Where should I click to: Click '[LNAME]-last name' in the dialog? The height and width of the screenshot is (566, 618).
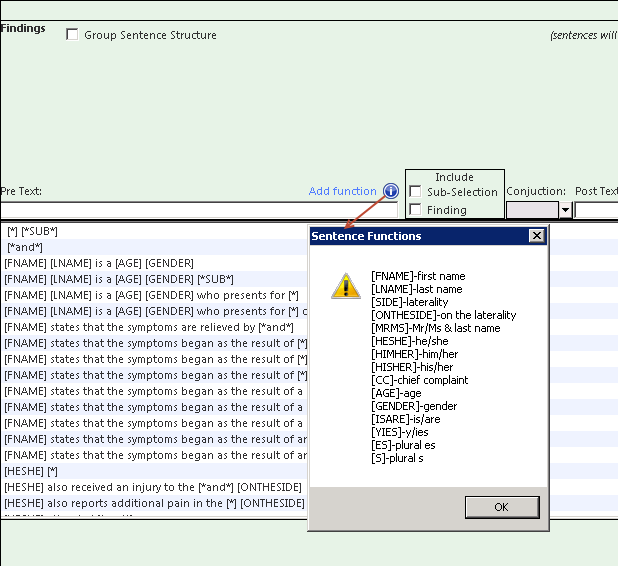click(x=417, y=289)
